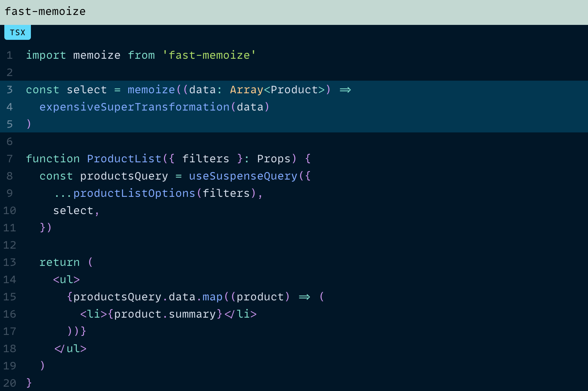The image size is (588, 391).
Task: Click 'useSuspenseQuery' hook call
Action: click(x=243, y=176)
